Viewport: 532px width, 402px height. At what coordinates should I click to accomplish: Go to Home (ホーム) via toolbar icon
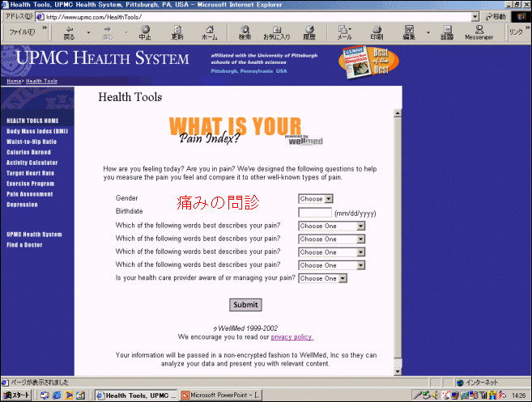coord(209,32)
